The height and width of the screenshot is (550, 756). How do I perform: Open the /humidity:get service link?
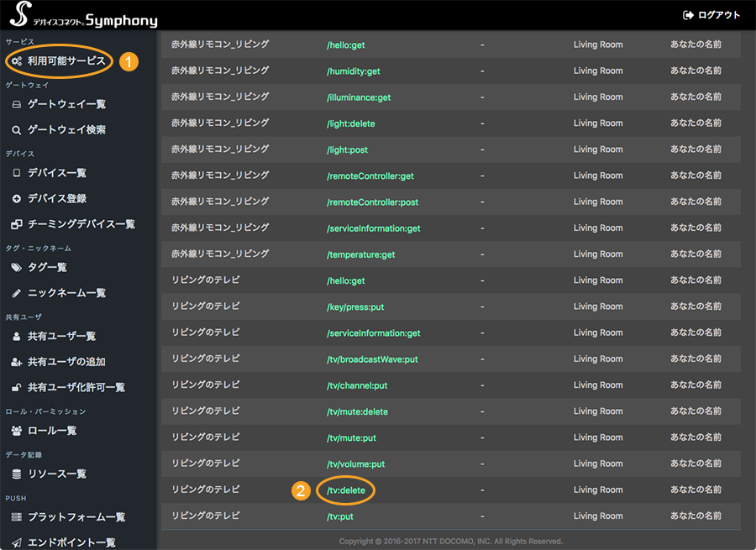click(x=354, y=71)
